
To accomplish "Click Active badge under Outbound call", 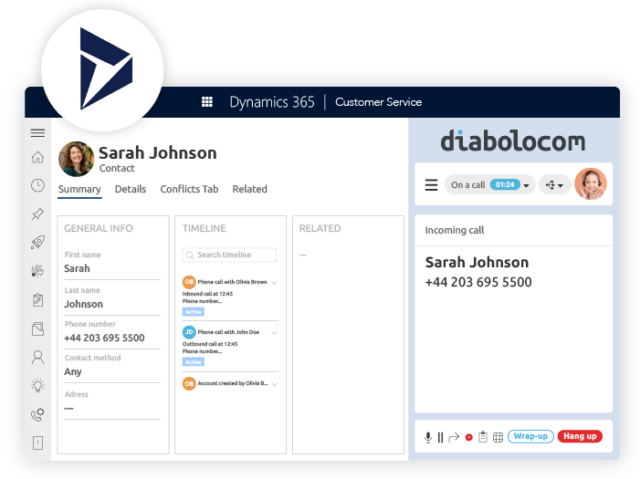I will [193, 362].
